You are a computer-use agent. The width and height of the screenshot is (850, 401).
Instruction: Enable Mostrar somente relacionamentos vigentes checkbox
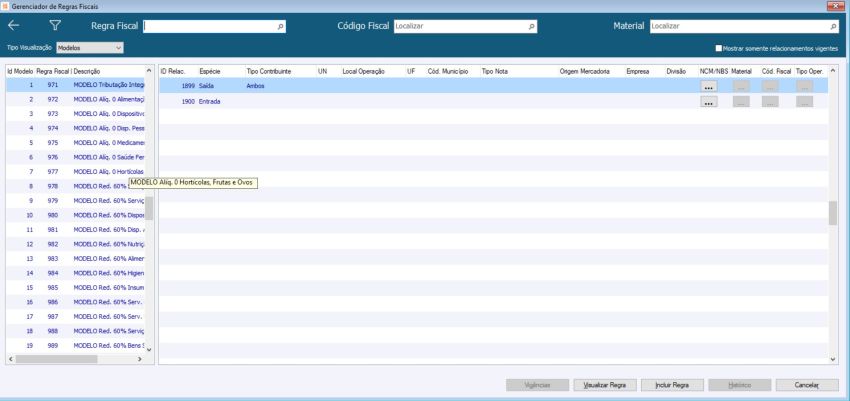718,48
